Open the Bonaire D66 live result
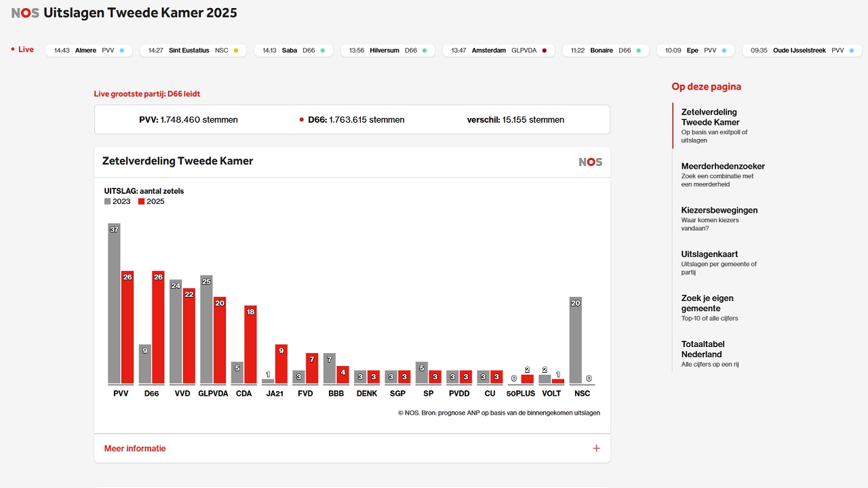Screen dimensions: 868x488 (605, 50)
